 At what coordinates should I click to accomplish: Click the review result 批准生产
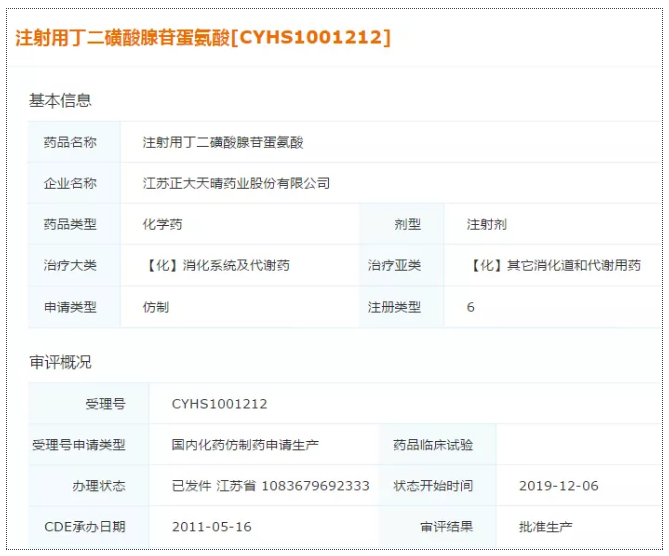(545, 527)
